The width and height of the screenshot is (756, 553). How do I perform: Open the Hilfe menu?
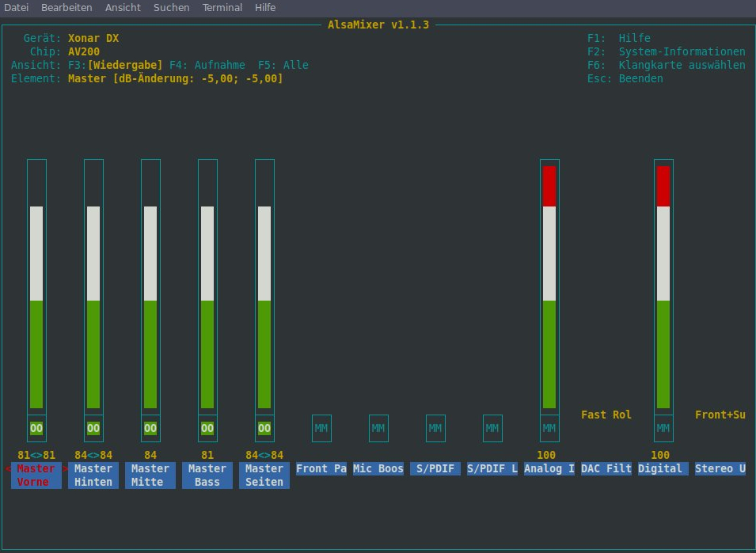pyautogui.click(x=265, y=8)
